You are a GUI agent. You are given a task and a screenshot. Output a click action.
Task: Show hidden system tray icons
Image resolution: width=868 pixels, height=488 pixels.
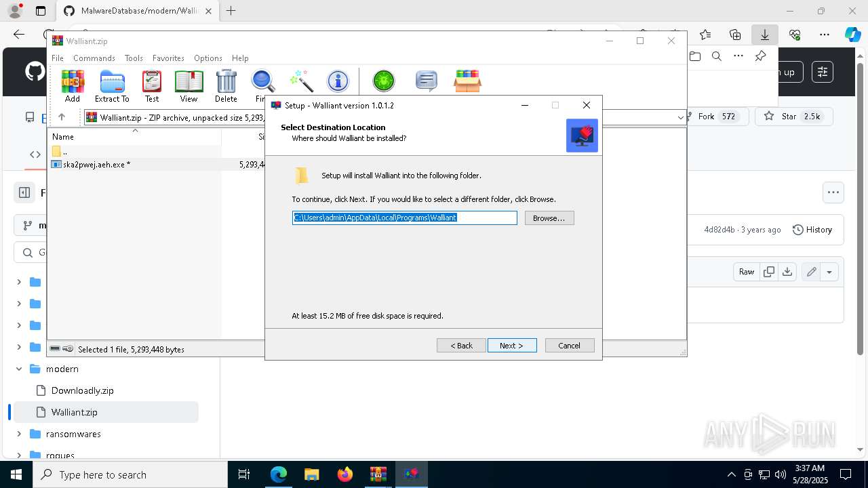coord(731,474)
